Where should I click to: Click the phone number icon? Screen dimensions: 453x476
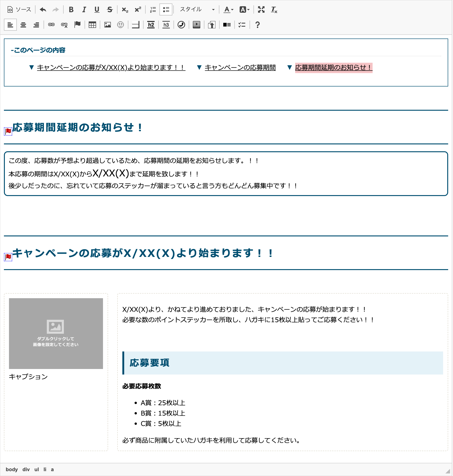[181, 25]
